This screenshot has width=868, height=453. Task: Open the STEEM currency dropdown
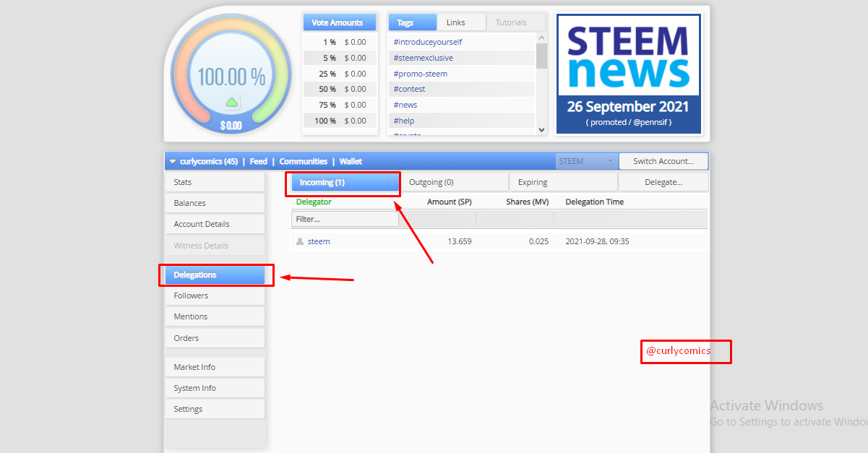click(x=585, y=161)
